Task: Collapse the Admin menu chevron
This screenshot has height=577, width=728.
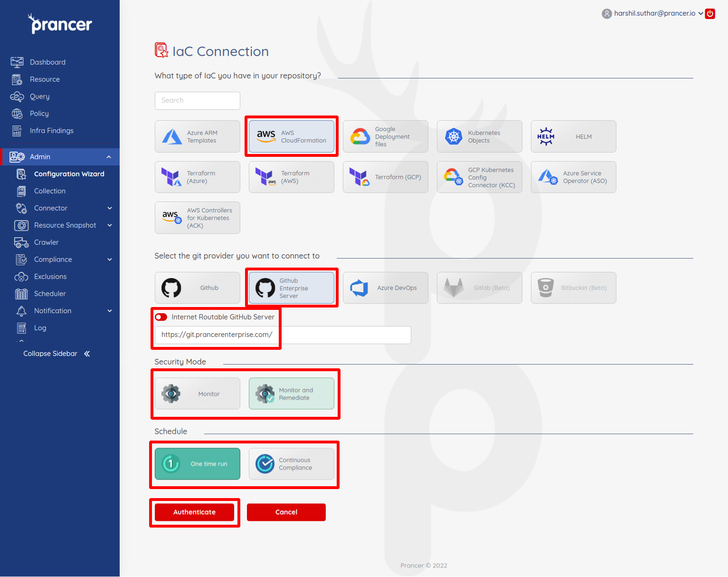Action: (109, 157)
